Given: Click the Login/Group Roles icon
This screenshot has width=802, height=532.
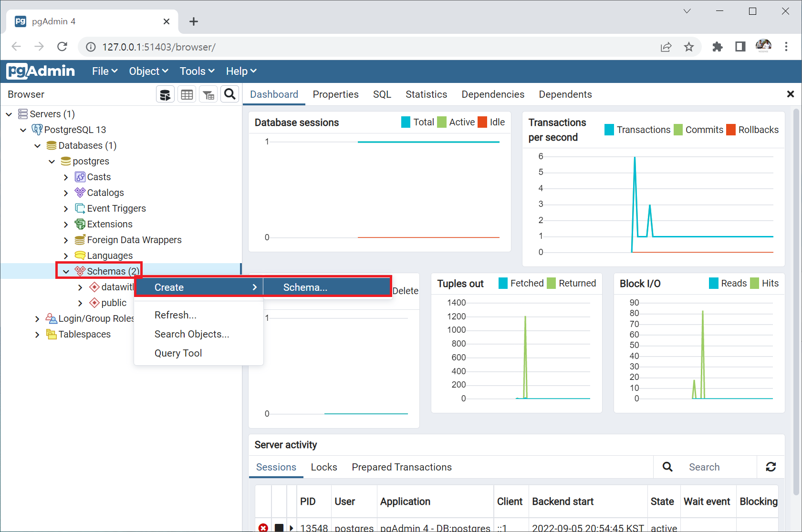Looking at the screenshot, I should point(52,318).
